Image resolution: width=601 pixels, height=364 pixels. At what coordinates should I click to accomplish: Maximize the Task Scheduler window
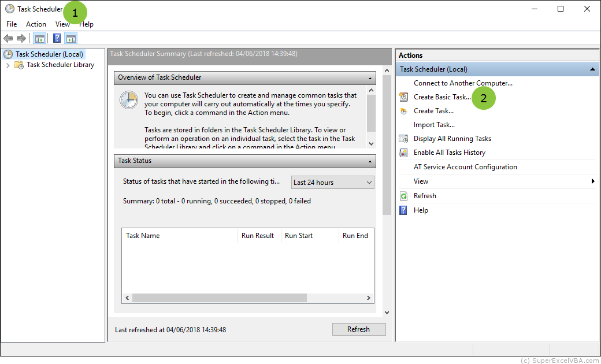pyautogui.click(x=561, y=9)
